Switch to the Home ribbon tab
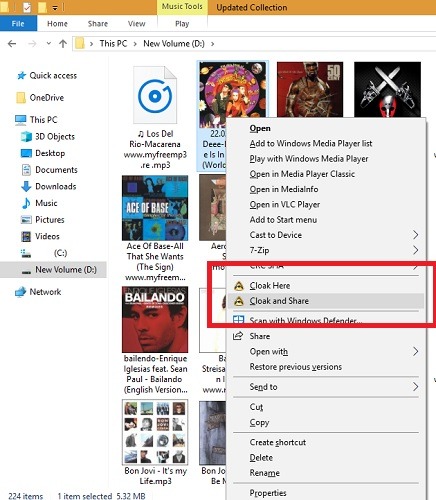 57,24
